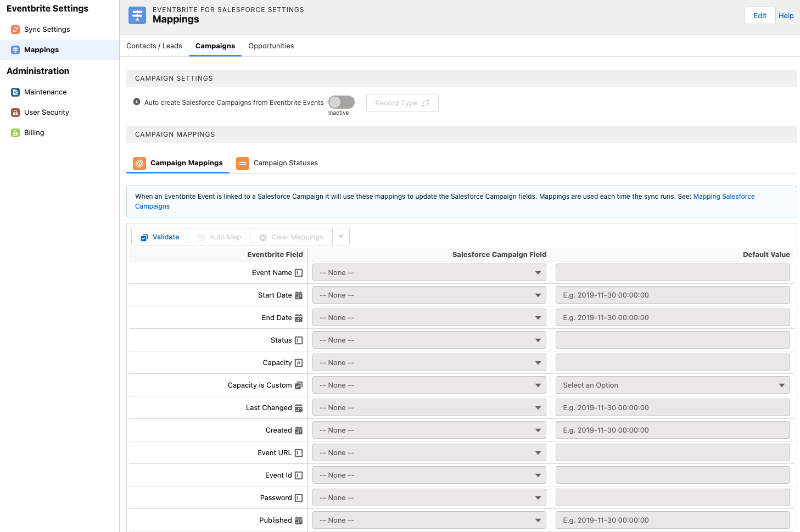
Task: Click the Edit button
Action: pyautogui.click(x=760, y=15)
